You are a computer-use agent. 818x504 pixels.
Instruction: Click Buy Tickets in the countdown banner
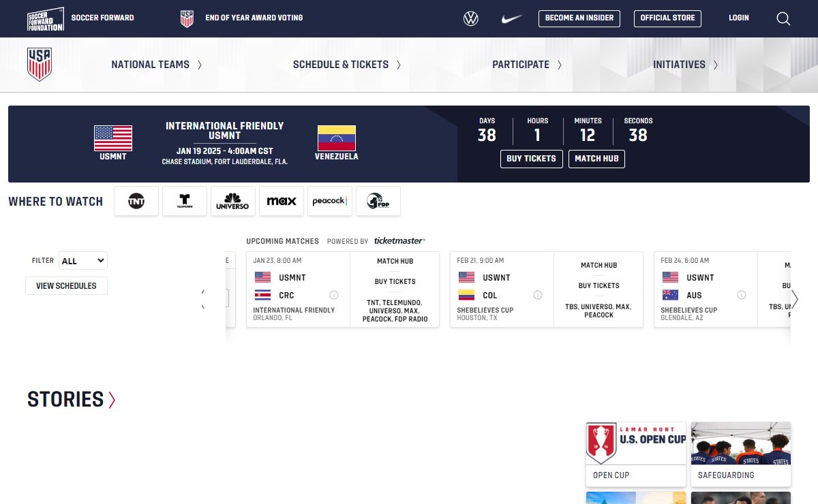[x=532, y=159]
